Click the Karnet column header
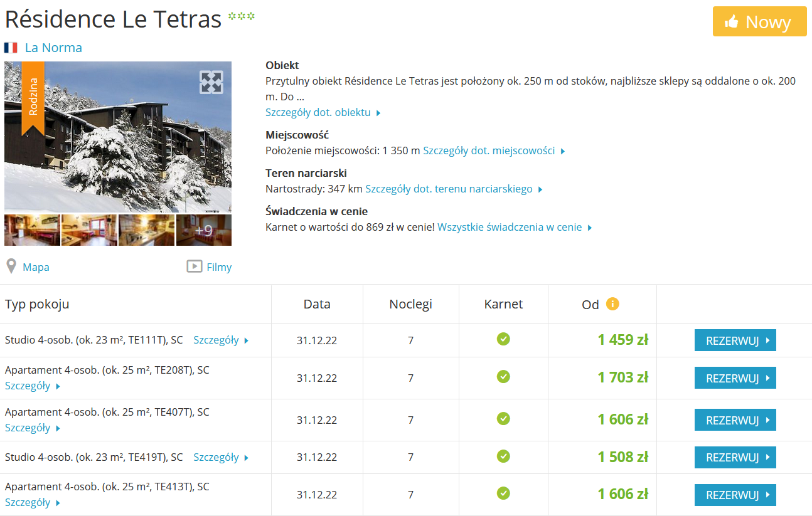 pyautogui.click(x=503, y=305)
